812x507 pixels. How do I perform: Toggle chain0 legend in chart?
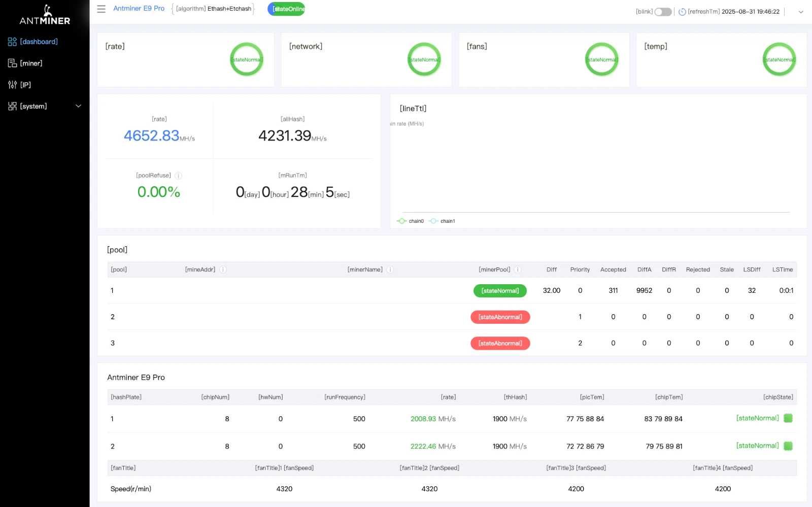point(410,221)
